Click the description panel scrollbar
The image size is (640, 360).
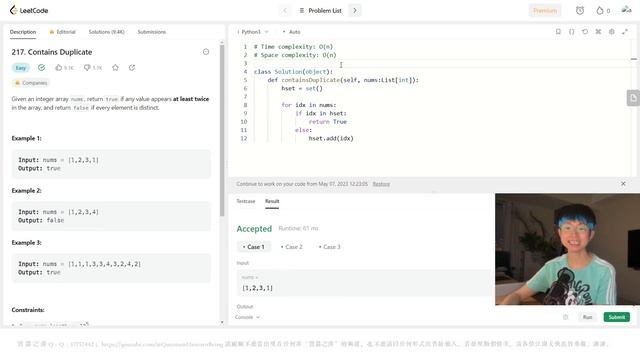click(222, 130)
